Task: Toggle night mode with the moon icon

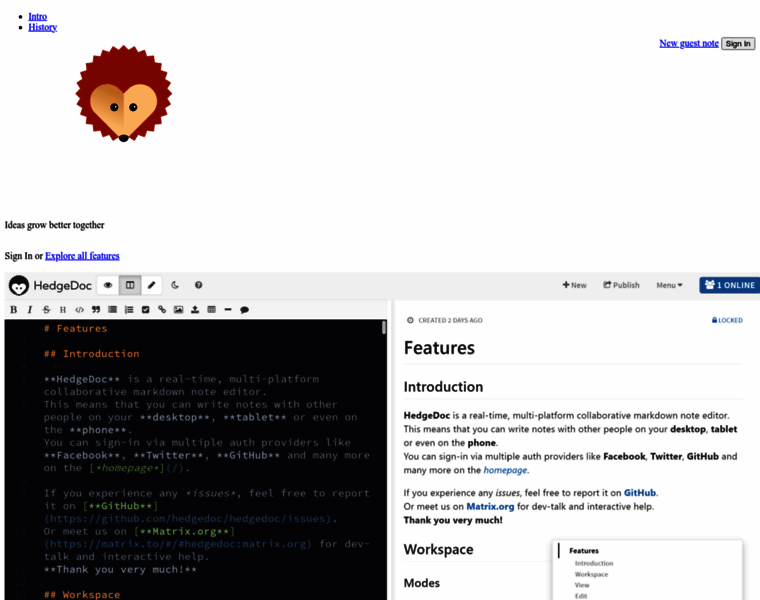Action: tap(175, 285)
